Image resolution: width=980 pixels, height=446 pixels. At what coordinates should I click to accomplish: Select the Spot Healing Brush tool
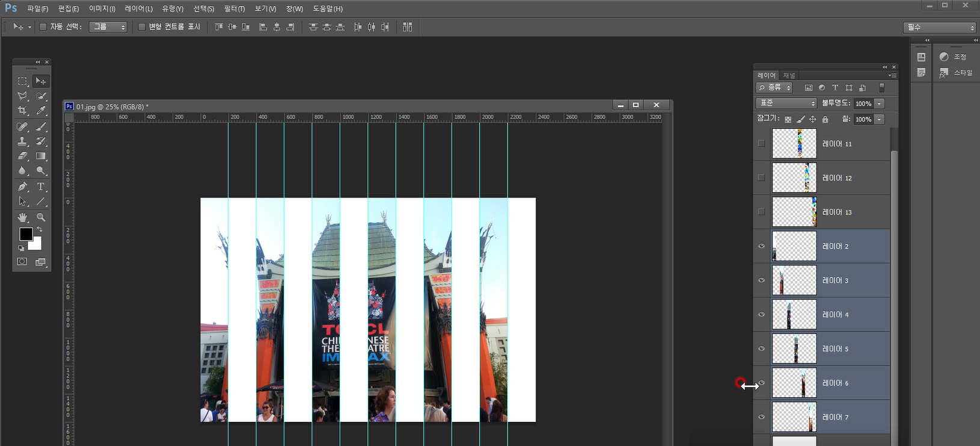(x=22, y=126)
